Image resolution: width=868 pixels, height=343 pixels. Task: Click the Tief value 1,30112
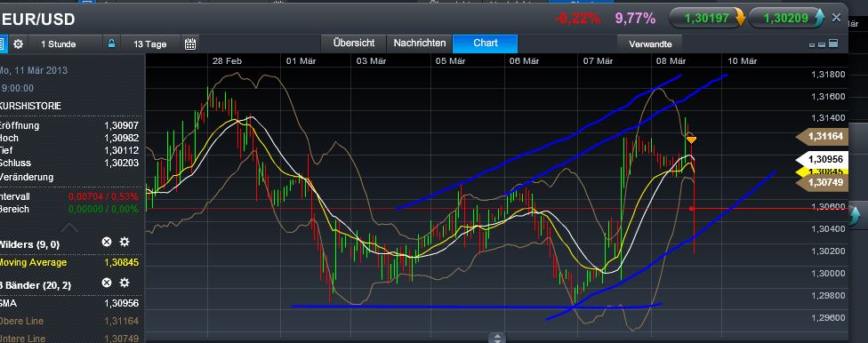pos(121,150)
